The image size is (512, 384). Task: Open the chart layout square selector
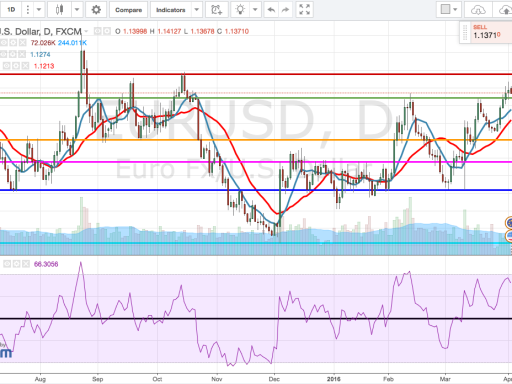coord(445,9)
